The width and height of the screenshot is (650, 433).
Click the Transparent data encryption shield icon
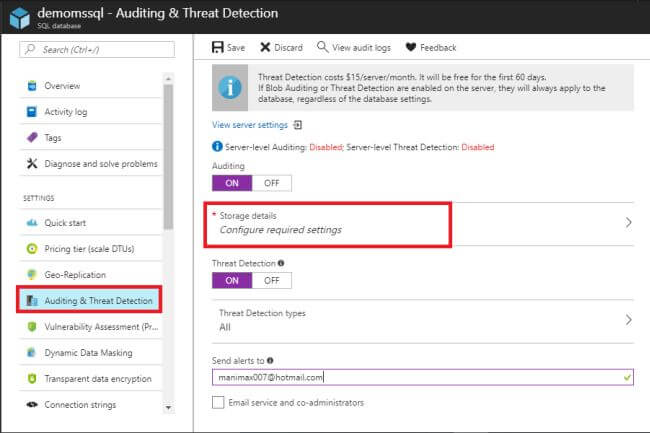point(32,378)
